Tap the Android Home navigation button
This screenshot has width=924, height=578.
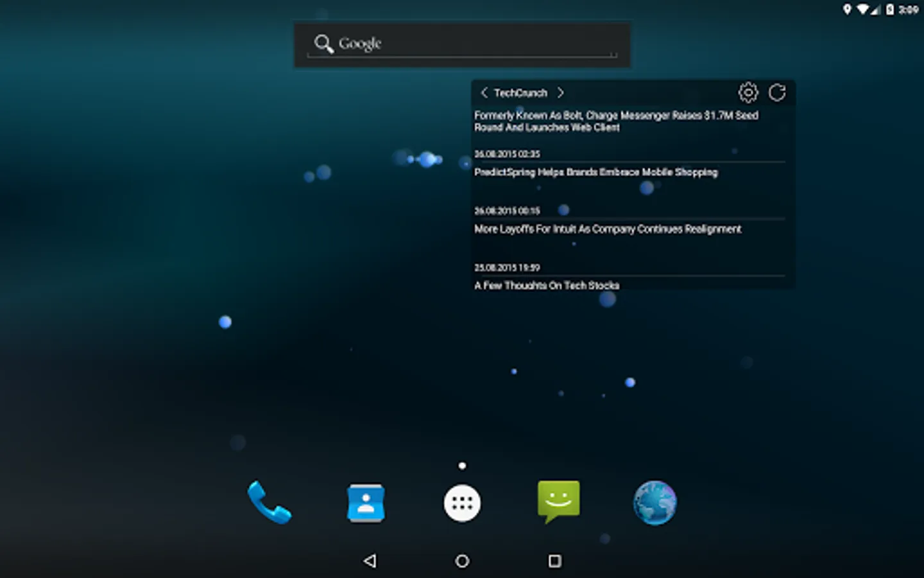click(462, 561)
